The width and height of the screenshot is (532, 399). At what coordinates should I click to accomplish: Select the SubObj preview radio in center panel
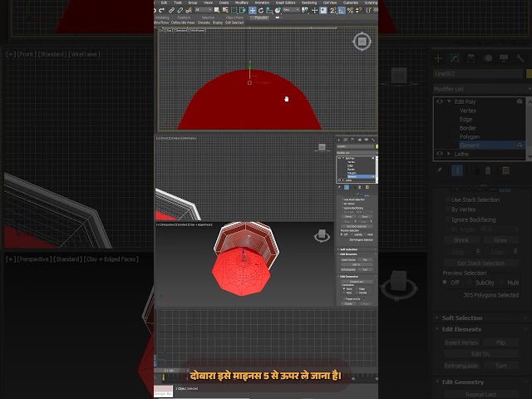coord(352,234)
